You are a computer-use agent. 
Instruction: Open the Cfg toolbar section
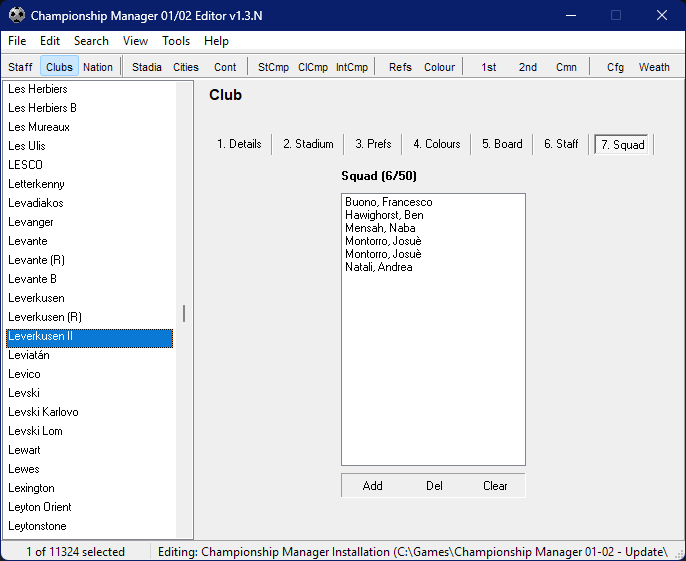(615, 67)
